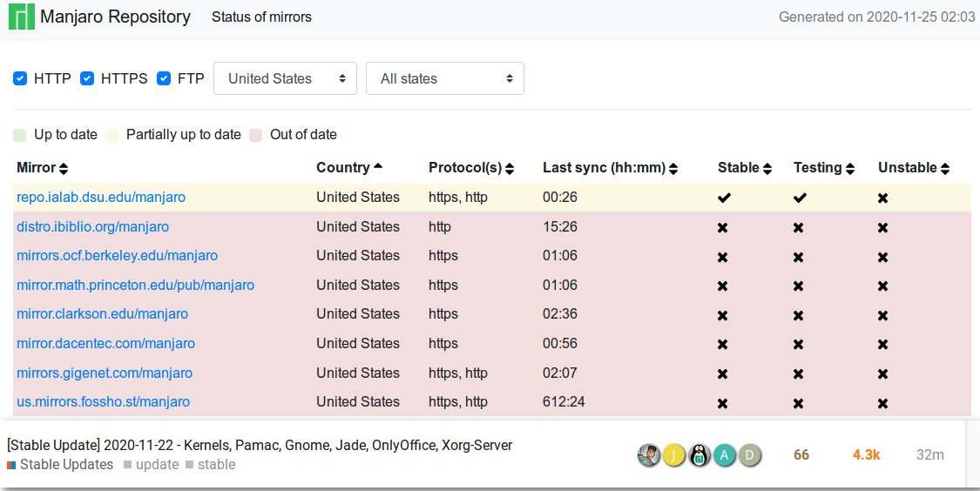The image size is (980, 491).
Task: Click the Stable Updates category label
Action: (x=66, y=465)
